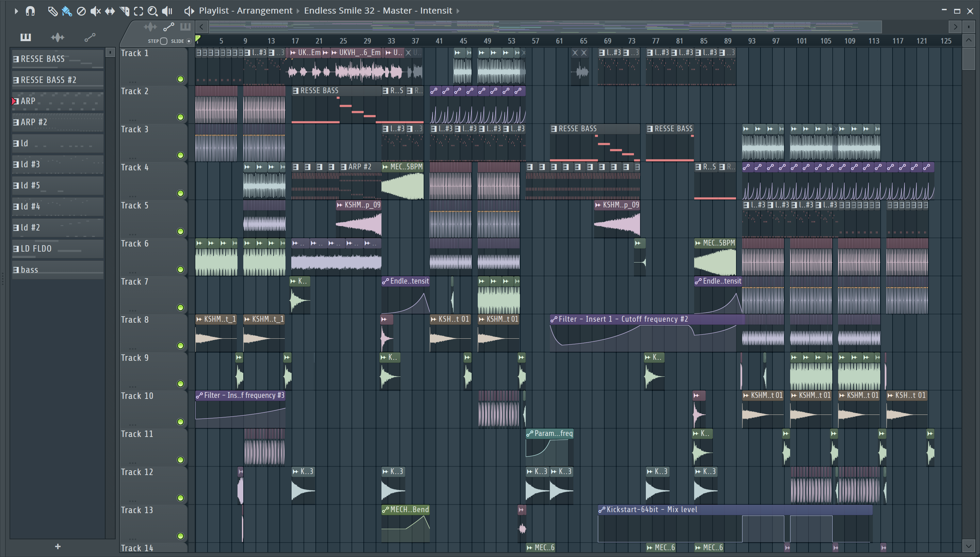
Task: Select the Mute tool with speaker X icon
Action: click(x=95, y=11)
